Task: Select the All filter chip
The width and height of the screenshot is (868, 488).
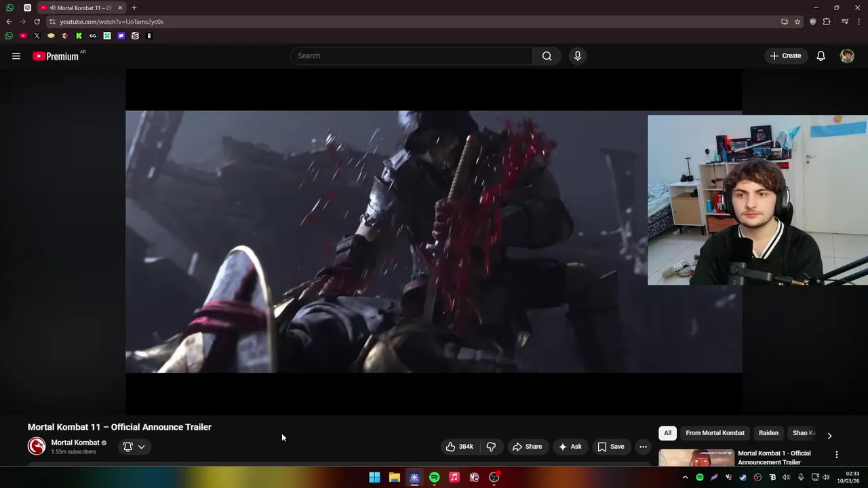Action: [667, 433]
